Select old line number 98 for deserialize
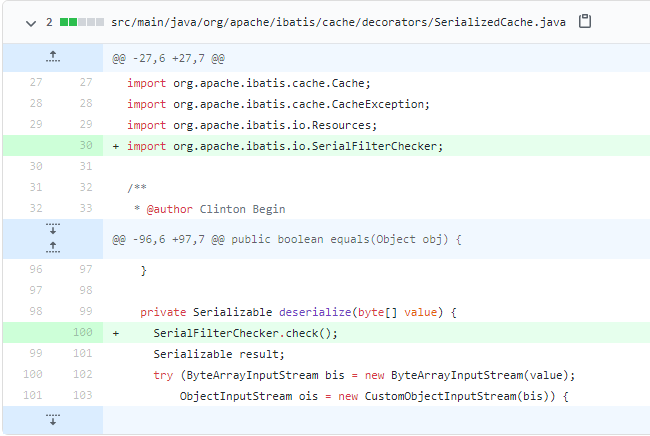Viewport: 650px width, 436px height. 35,311
